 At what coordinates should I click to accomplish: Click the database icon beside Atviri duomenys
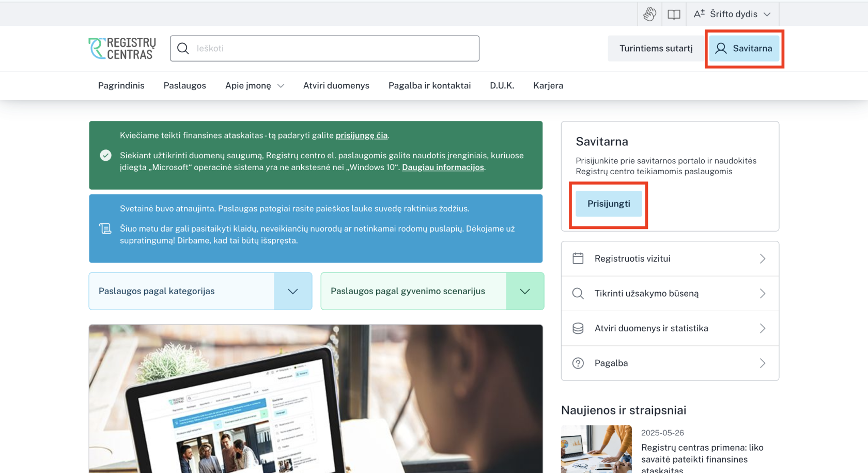[x=578, y=328]
